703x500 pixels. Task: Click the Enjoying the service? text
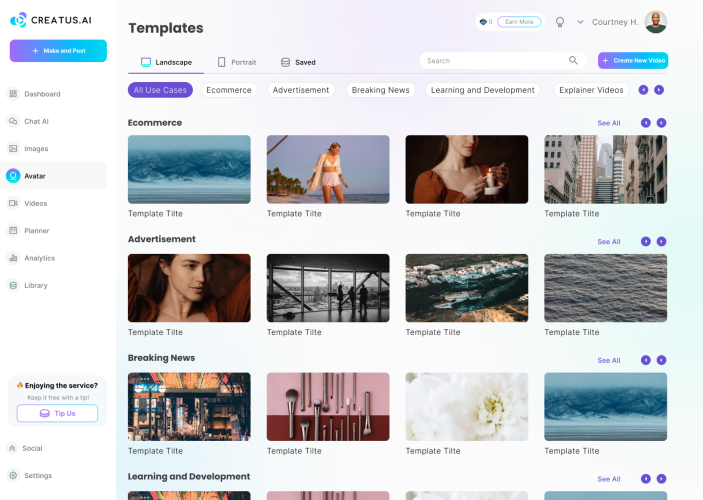click(61, 385)
